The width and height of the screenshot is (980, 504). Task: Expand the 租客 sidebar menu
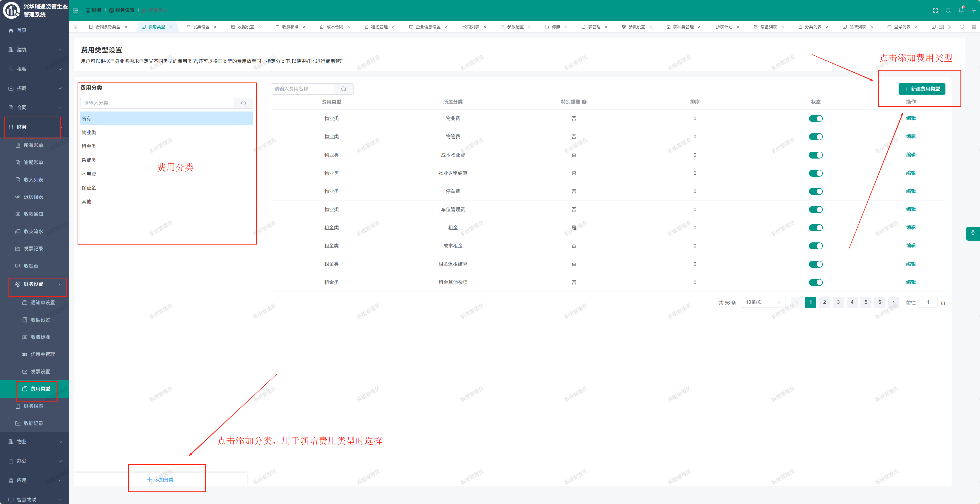pos(34,69)
